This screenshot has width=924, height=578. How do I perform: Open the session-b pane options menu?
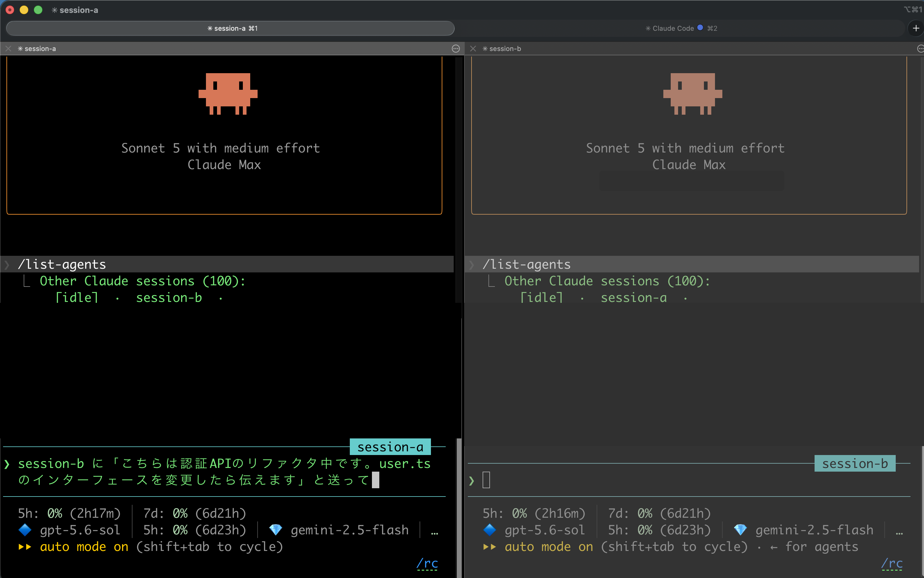pos(920,49)
